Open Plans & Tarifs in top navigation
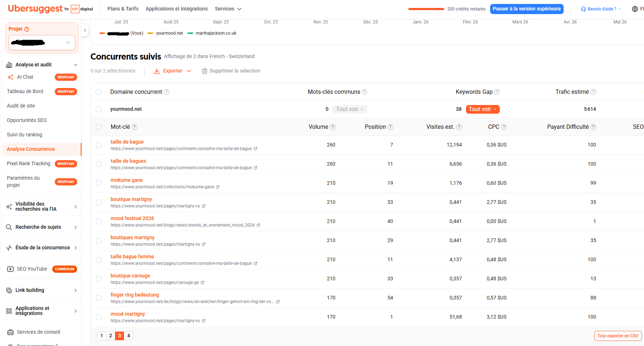The height and width of the screenshot is (346, 644). (x=123, y=9)
